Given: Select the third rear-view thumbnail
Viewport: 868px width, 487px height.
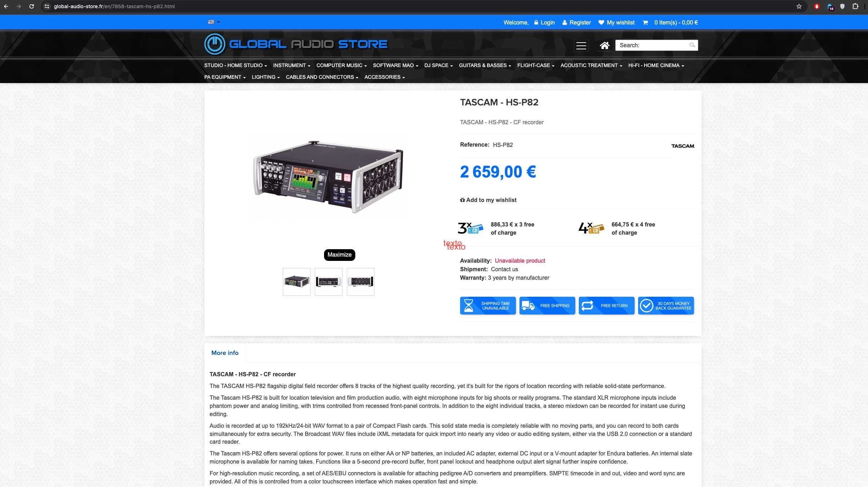Looking at the screenshot, I should 360,282.
